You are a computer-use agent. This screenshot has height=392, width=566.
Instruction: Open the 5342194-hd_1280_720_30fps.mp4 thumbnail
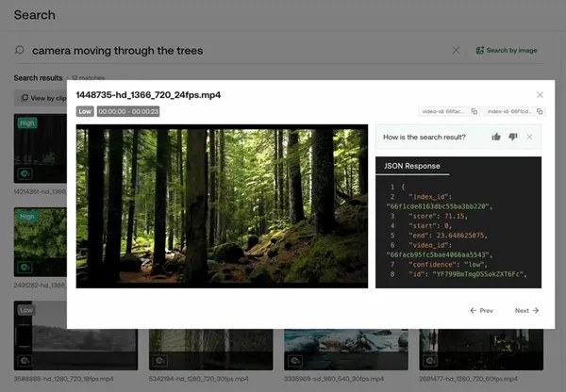(210, 349)
